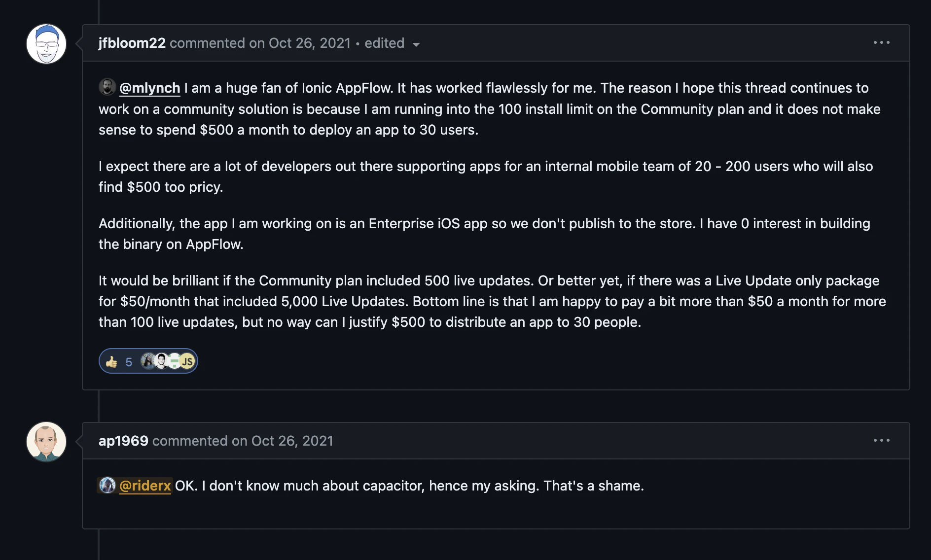Screen dimensions: 931x560
Task: Follow the @mlynch mention link
Action: tap(149, 88)
